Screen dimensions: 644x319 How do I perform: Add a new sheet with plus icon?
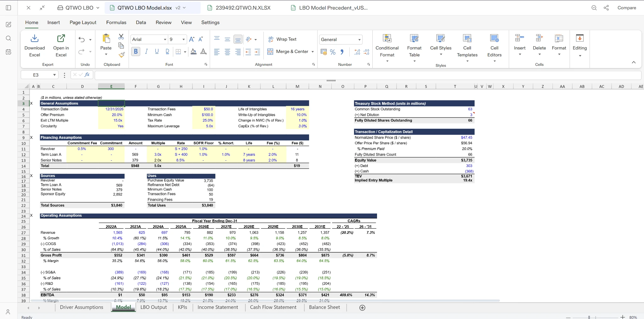coord(362,308)
